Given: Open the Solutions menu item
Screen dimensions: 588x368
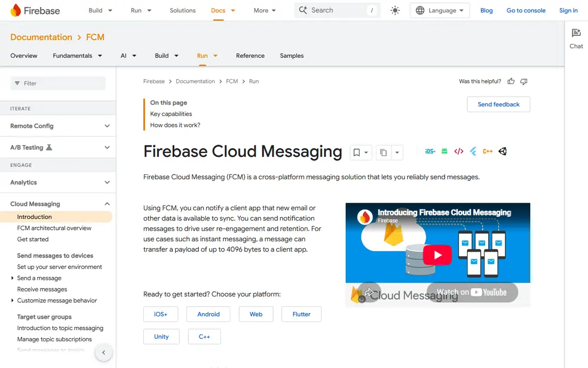Looking at the screenshot, I should pyautogui.click(x=183, y=11).
